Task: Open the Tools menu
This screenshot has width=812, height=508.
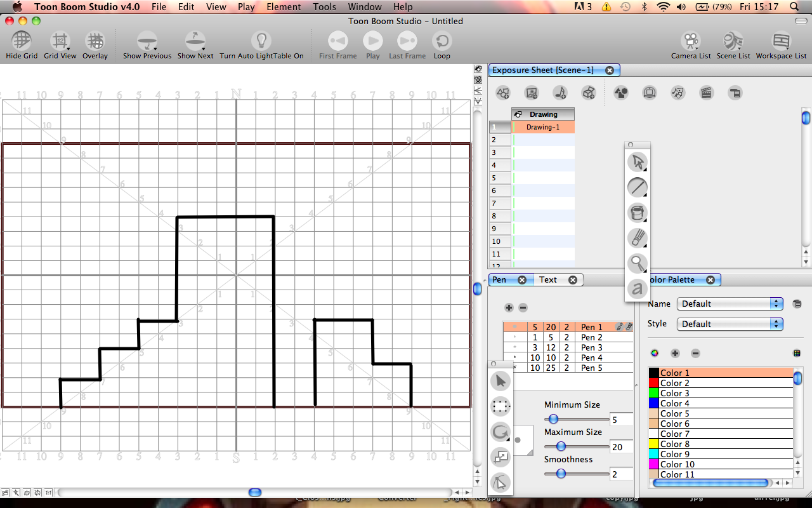Action: tap(324, 7)
